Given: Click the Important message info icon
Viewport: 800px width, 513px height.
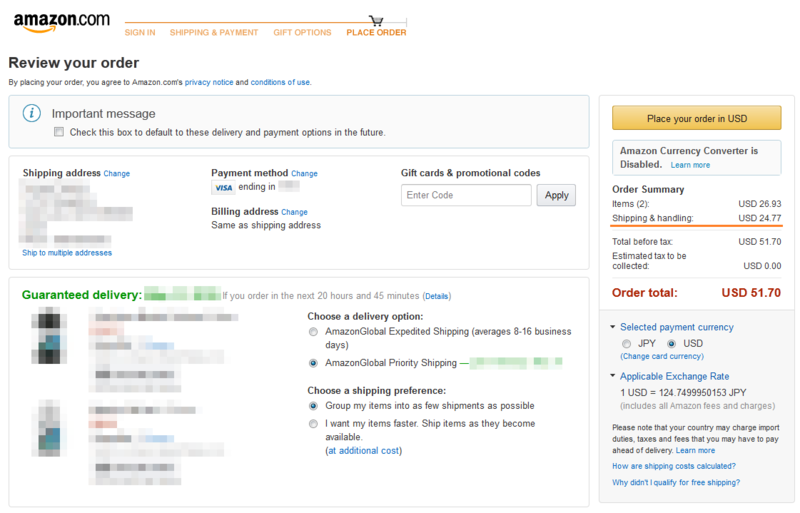Looking at the screenshot, I should pyautogui.click(x=32, y=113).
